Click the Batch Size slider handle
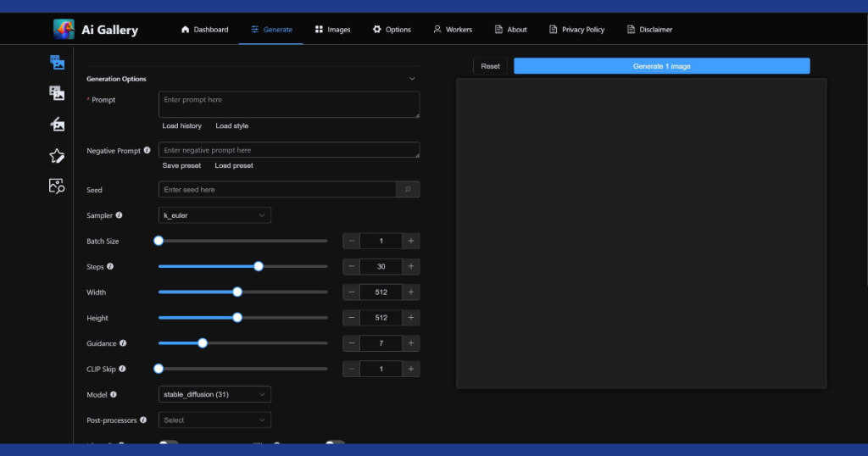868x456 pixels. coord(159,241)
